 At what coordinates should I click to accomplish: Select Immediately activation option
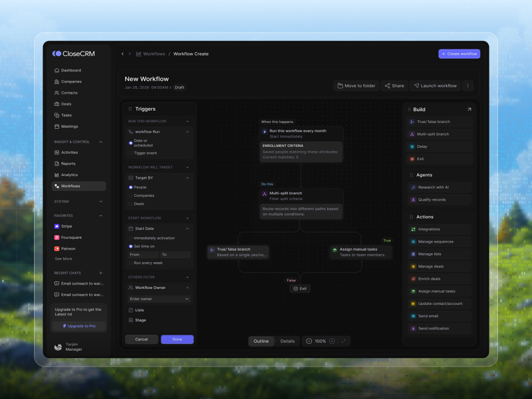click(131, 238)
